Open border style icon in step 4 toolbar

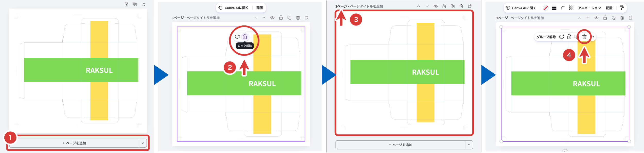click(554, 8)
